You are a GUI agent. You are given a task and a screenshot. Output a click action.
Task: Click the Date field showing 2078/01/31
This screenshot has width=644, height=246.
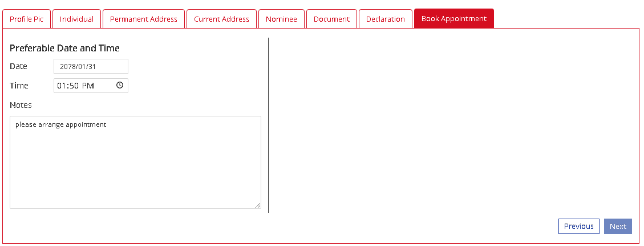[91, 66]
